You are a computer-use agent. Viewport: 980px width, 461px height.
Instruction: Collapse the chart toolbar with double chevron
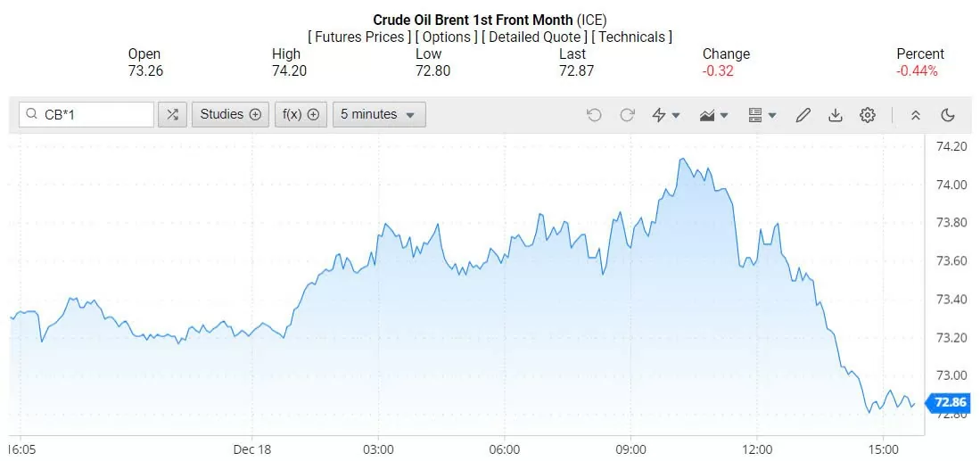[x=915, y=114]
